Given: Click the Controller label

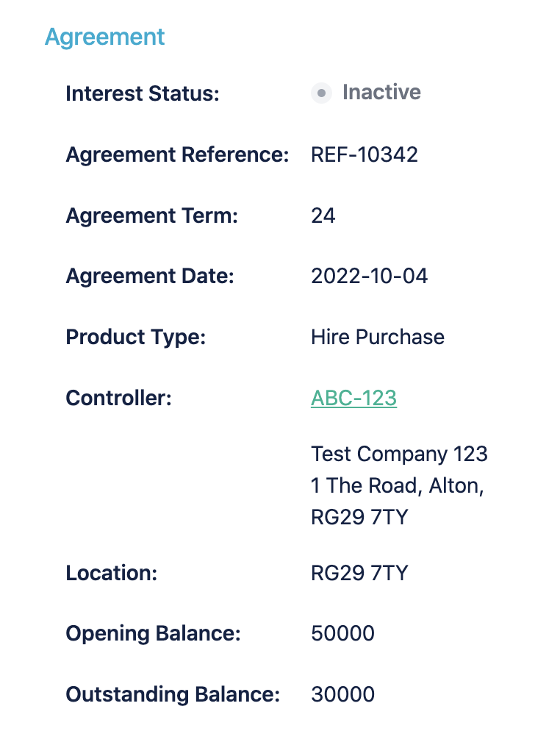Looking at the screenshot, I should click(118, 399).
